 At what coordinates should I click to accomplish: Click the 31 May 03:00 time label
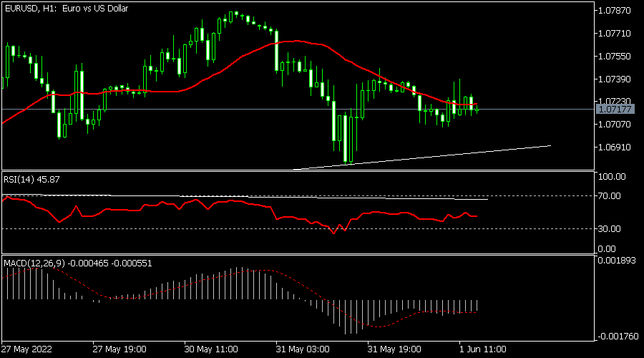(303, 349)
